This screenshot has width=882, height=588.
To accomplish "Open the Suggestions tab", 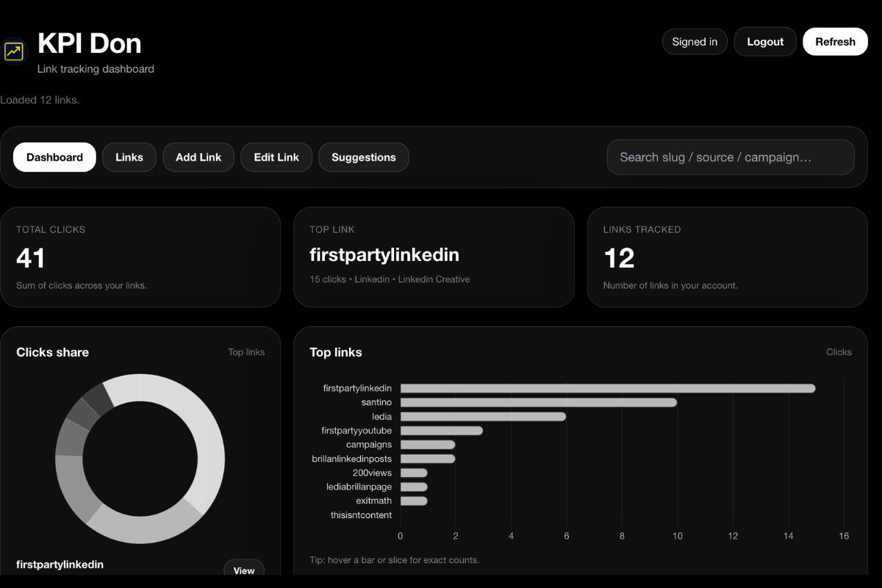I will point(363,157).
